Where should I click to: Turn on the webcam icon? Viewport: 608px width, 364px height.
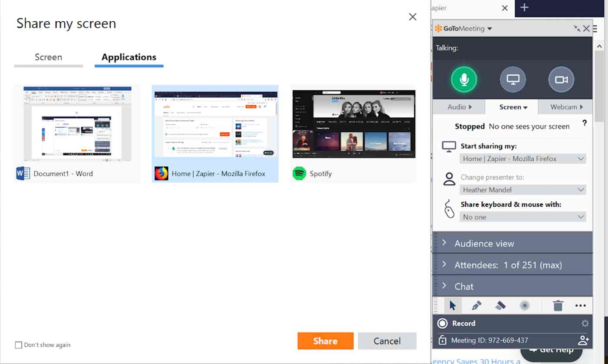(x=561, y=79)
